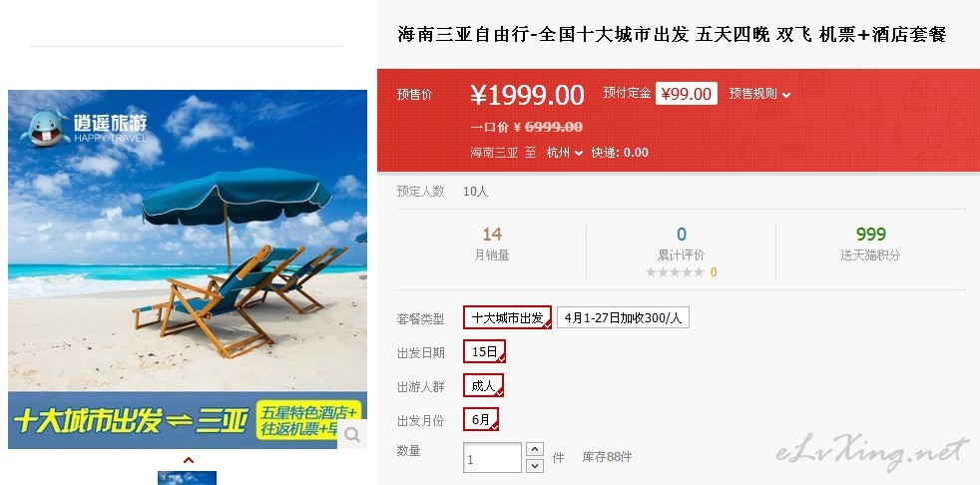The height and width of the screenshot is (485, 980).
Task: Click the red up arrow above thumbnails
Action: [x=189, y=461]
